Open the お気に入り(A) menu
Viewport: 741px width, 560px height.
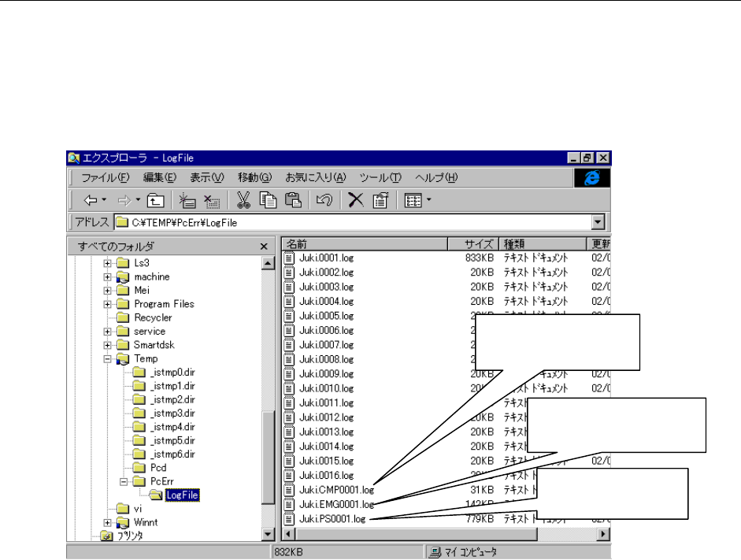(316, 178)
